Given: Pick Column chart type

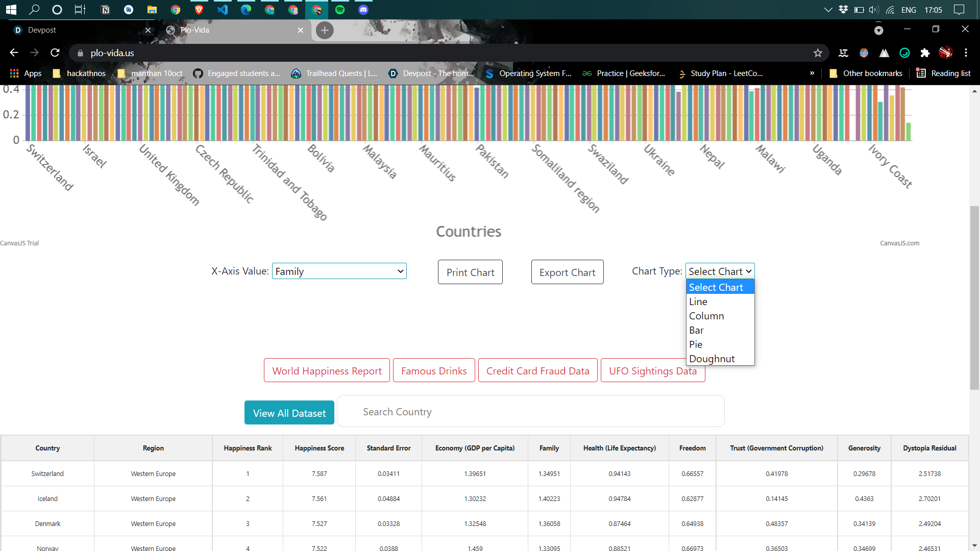Looking at the screenshot, I should pyautogui.click(x=706, y=316).
